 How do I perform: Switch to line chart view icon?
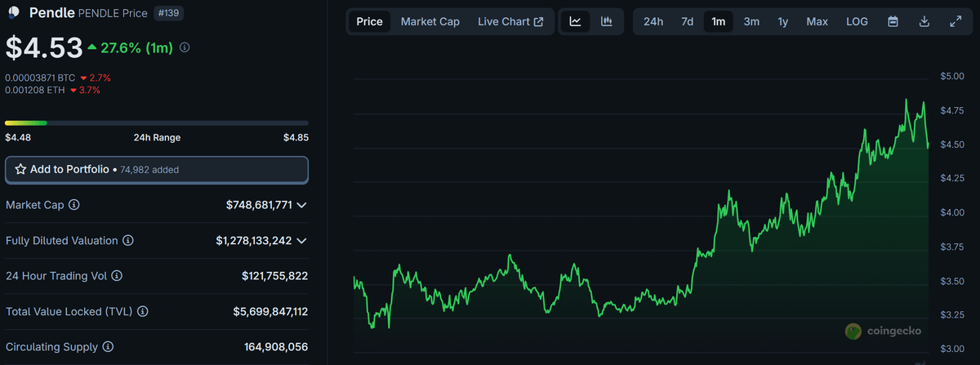(x=576, y=21)
